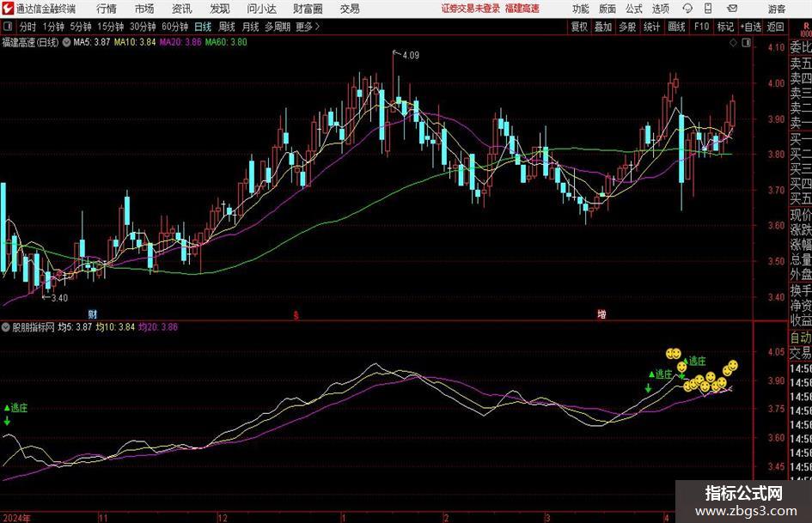Click the red 福建高速 stock name in title
Screen dimensions: 812x523
coord(522,9)
